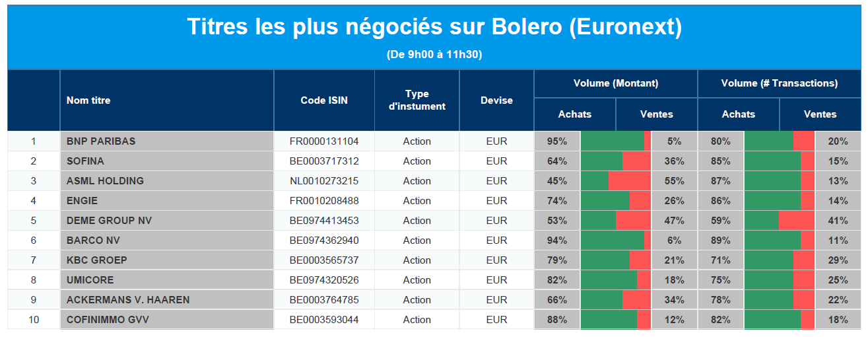Click ISIN code FR0000131104
Screen dimensions: 868x337
(x=324, y=141)
